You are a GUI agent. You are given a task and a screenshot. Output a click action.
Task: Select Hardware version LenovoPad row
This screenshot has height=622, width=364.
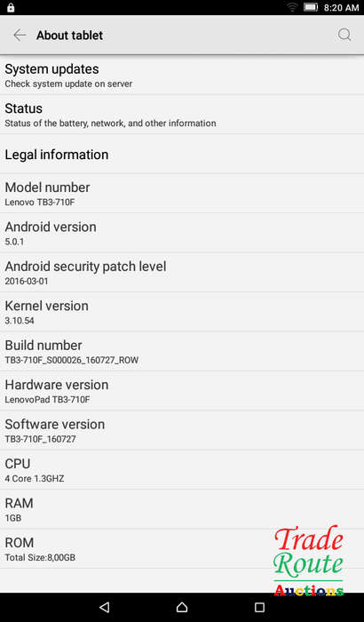pyautogui.click(x=182, y=391)
